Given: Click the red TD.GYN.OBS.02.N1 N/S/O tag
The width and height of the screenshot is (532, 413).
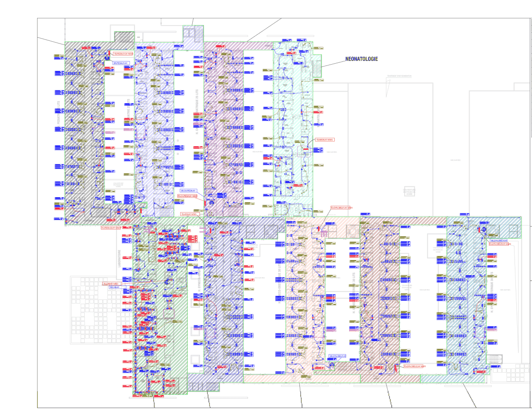Looking at the screenshot, I should pos(415,366).
